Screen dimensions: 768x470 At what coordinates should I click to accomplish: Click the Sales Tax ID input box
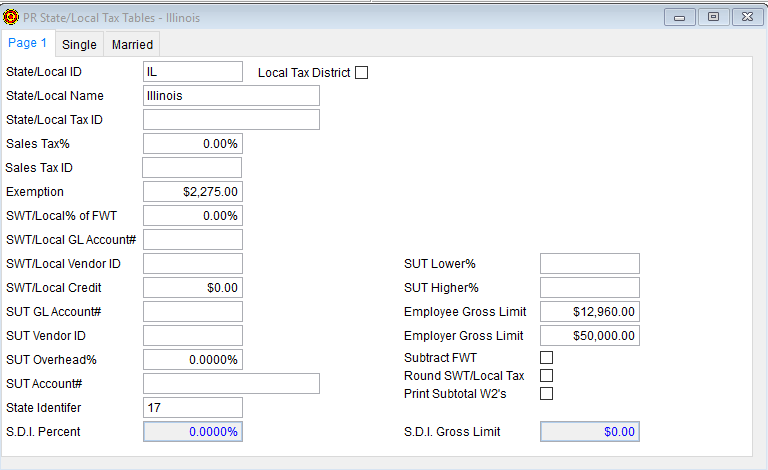coord(192,167)
